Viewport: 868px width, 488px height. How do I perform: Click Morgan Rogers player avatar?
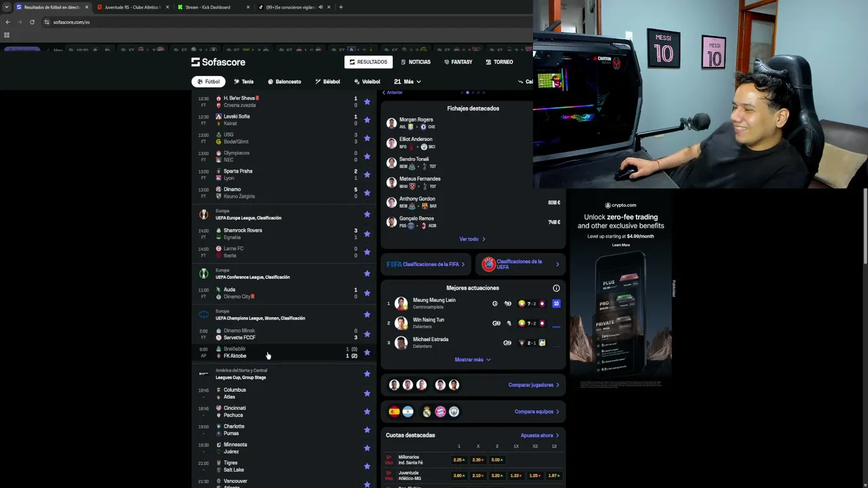(x=391, y=123)
